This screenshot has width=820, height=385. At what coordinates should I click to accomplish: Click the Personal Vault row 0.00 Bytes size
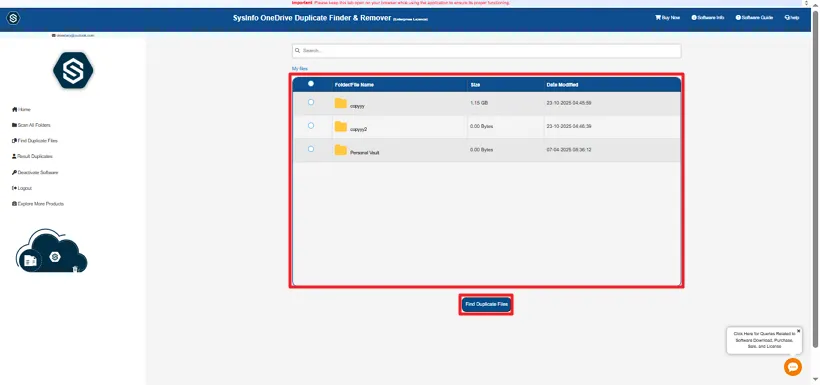[482, 150]
